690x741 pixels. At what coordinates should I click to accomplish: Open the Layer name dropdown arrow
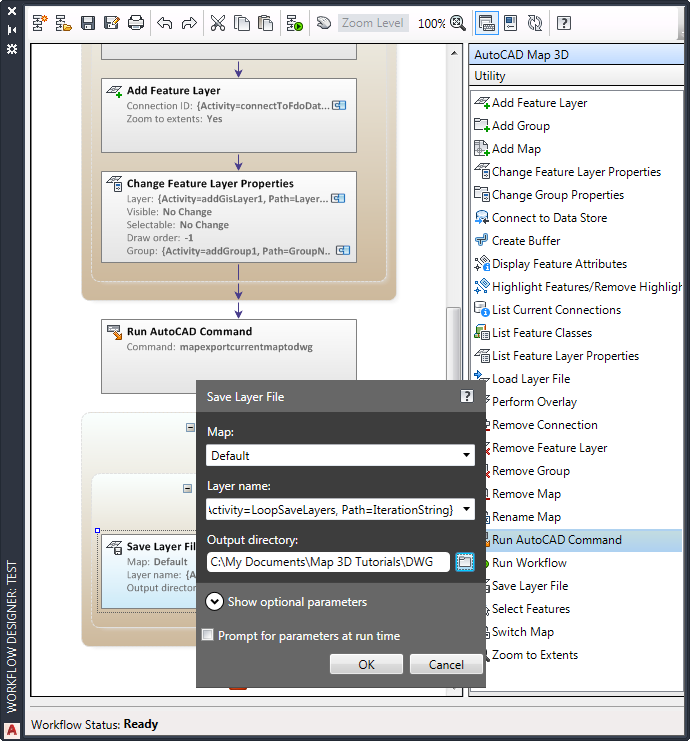tap(466, 509)
